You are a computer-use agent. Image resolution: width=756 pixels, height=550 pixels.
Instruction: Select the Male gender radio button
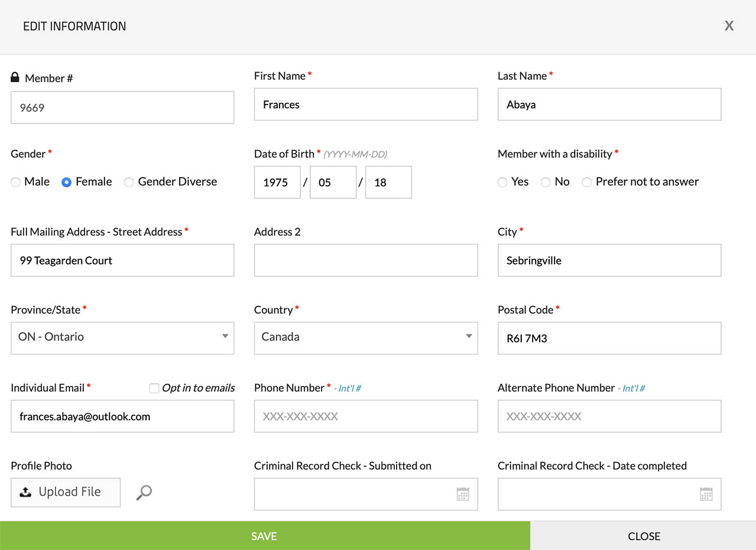tap(16, 183)
